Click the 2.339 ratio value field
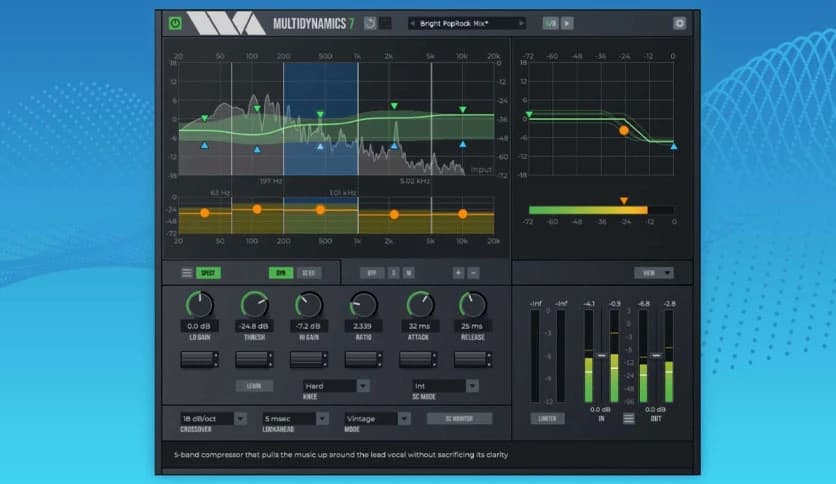This screenshot has width=836, height=484. pos(363,326)
